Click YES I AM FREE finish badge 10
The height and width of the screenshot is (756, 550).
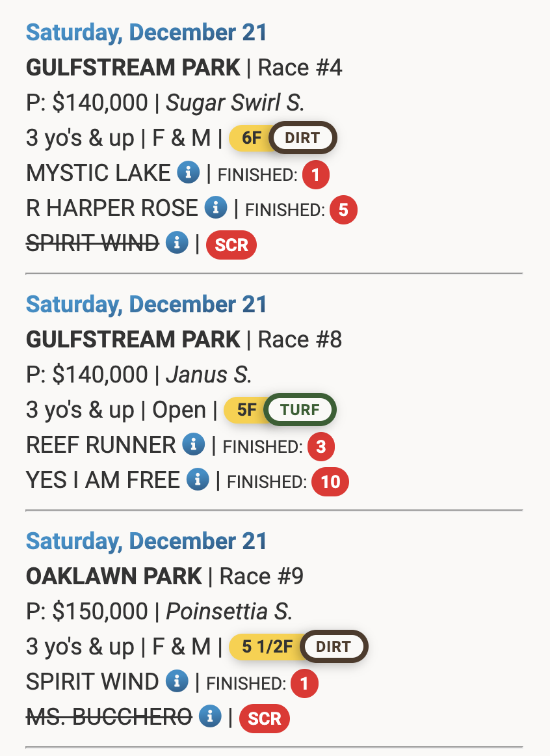pos(330,481)
